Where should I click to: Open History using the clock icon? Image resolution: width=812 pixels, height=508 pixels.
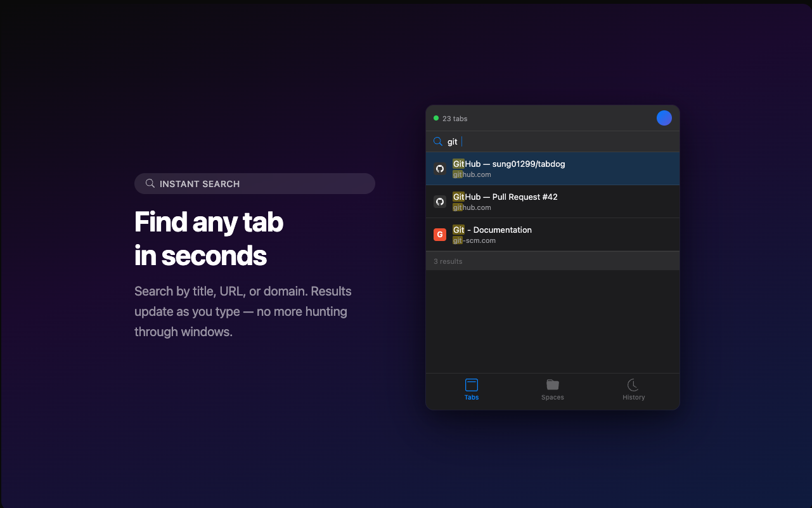pos(633,385)
